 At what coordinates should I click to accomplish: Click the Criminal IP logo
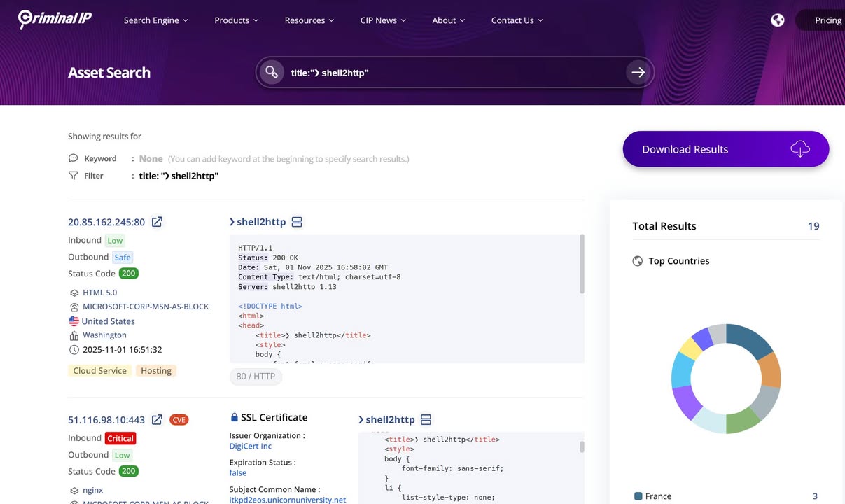point(54,19)
